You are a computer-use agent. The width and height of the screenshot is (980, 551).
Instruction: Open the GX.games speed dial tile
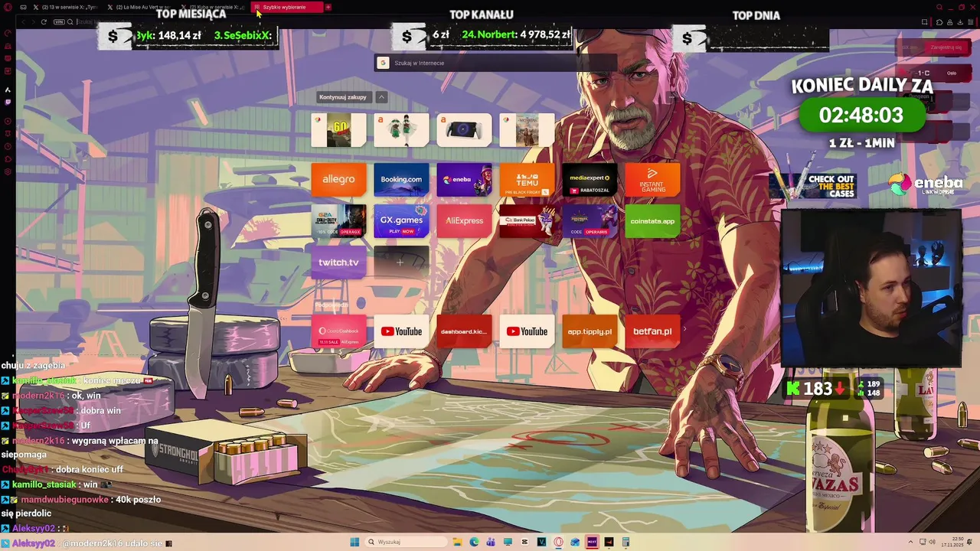(401, 220)
